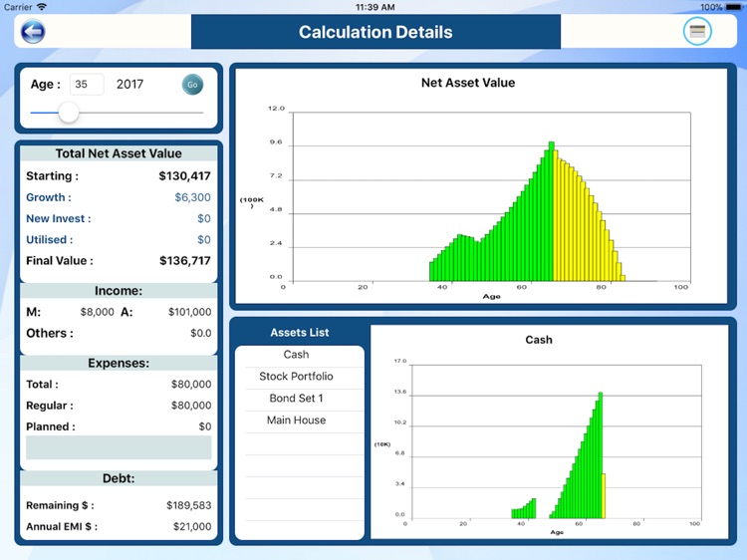The image size is (747, 560).
Task: Select Main House asset
Action: pyautogui.click(x=297, y=420)
